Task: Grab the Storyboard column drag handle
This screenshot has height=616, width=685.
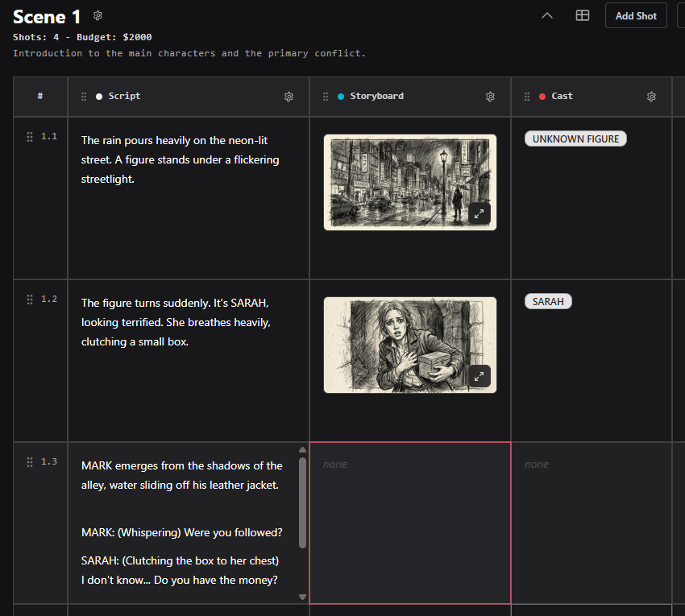Action: 326,97
